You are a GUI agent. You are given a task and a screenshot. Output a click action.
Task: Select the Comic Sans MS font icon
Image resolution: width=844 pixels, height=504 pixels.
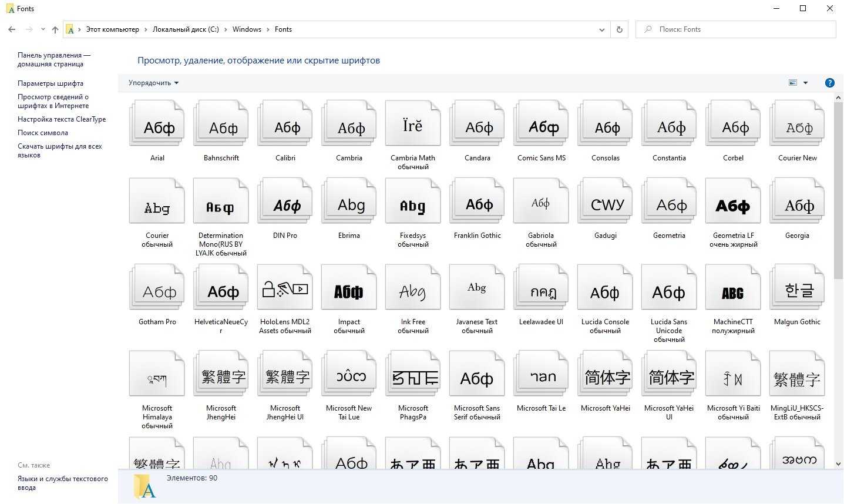pyautogui.click(x=541, y=123)
